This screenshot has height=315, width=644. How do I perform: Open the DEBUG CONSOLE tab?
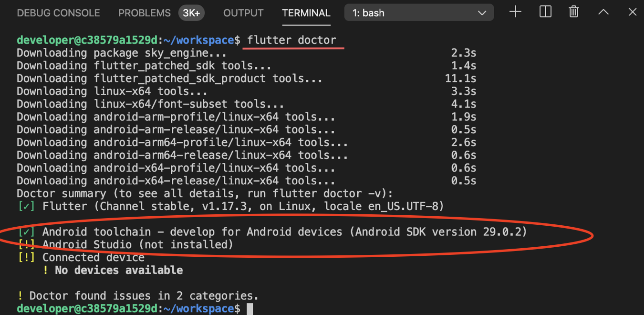click(58, 13)
